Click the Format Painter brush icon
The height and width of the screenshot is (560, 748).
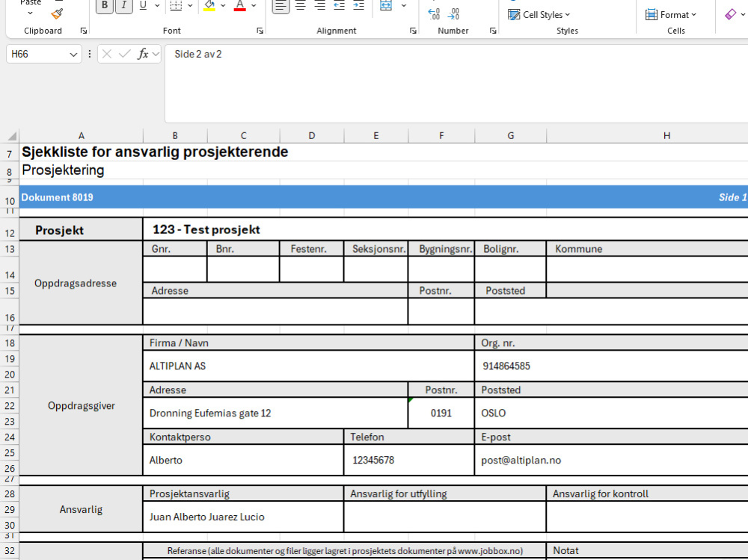[58, 14]
